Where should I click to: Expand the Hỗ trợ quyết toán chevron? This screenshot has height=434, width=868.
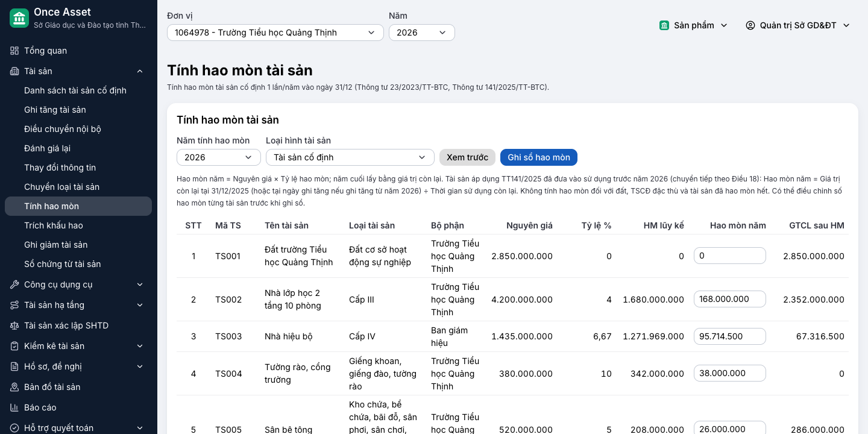click(x=140, y=428)
